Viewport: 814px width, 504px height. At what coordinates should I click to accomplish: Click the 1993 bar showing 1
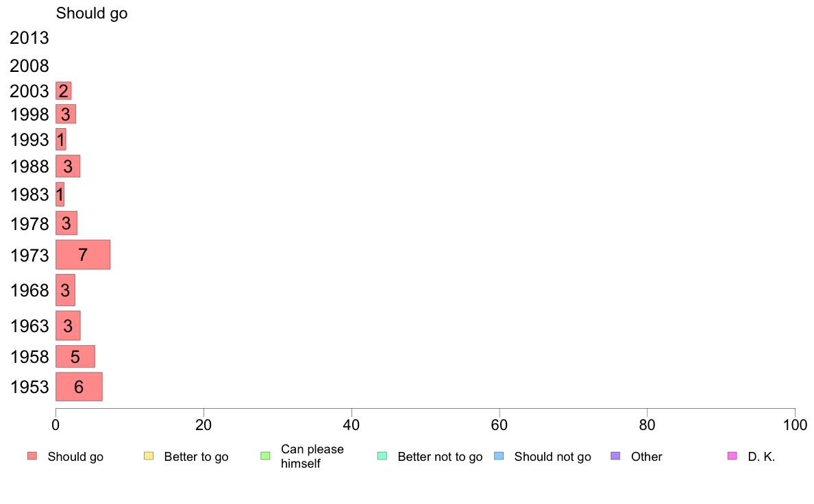(x=61, y=140)
